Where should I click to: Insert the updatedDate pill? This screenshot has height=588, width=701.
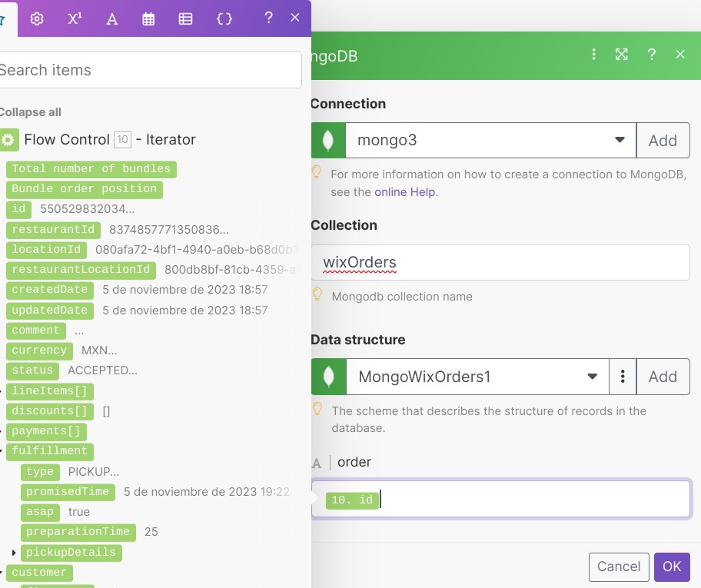click(50, 311)
